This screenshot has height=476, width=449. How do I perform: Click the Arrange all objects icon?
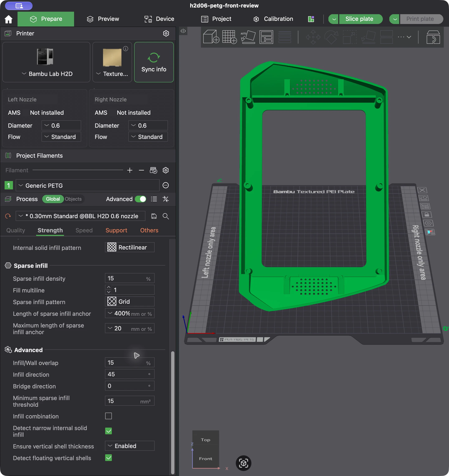(x=266, y=37)
